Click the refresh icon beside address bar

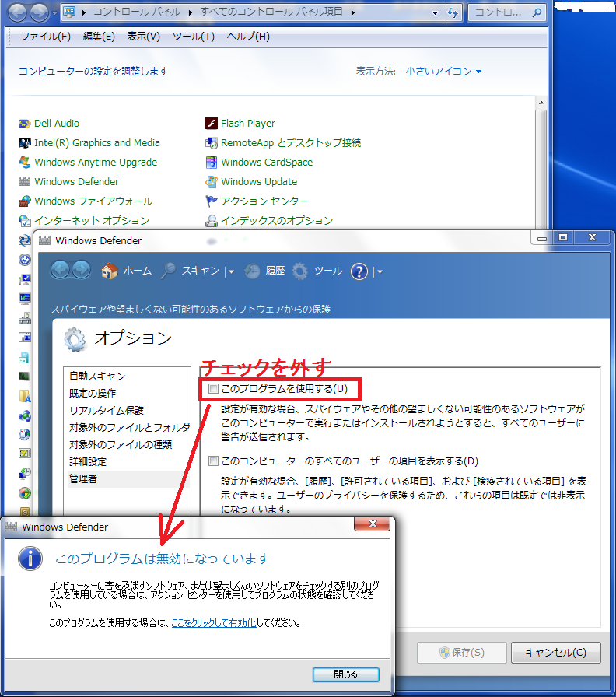pos(453,12)
